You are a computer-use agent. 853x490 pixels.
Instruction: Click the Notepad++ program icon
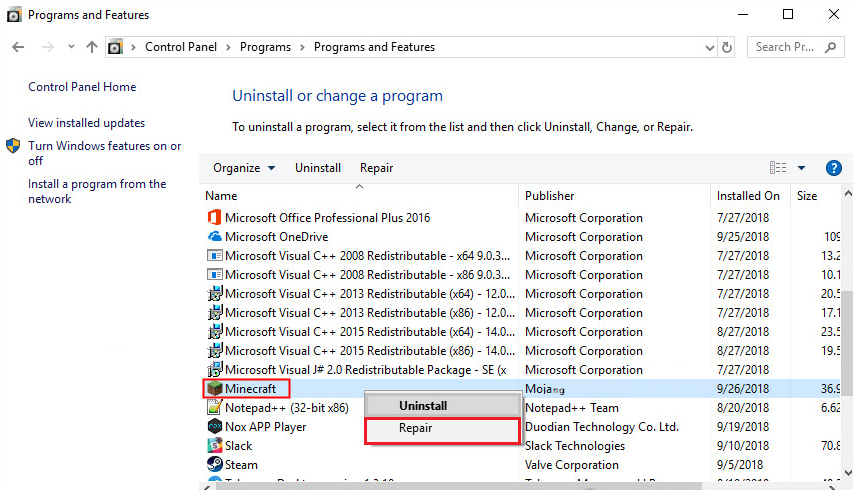click(x=215, y=407)
